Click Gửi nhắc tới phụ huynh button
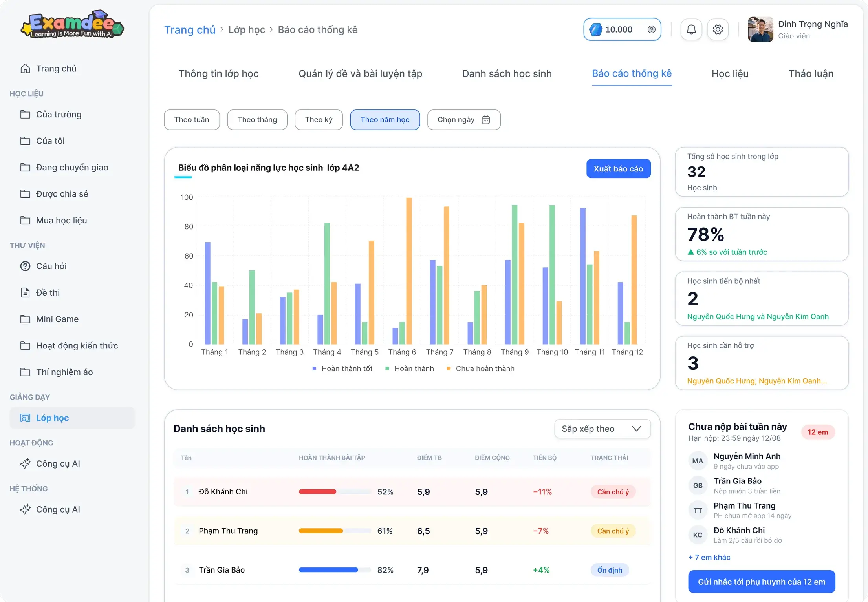 click(x=762, y=582)
